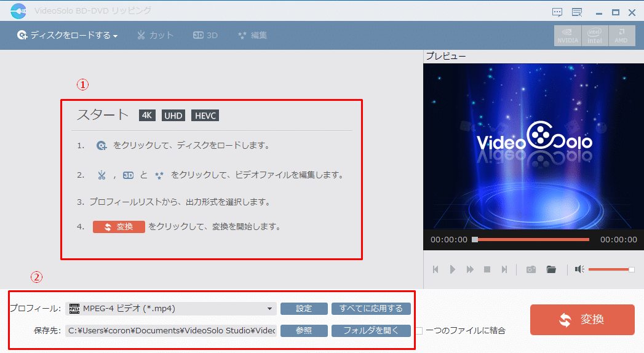Screen dimensions: 644x353
Task: Stop the preview playback
Action: (x=487, y=269)
